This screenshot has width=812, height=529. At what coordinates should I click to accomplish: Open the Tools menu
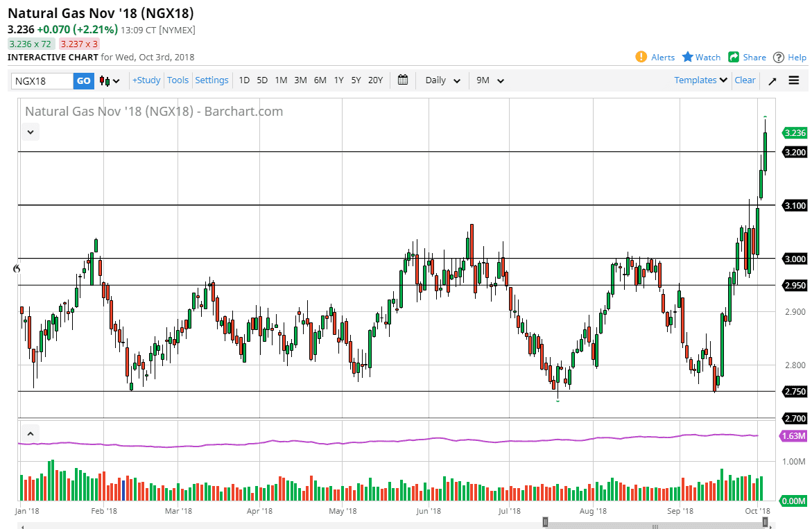tap(178, 80)
